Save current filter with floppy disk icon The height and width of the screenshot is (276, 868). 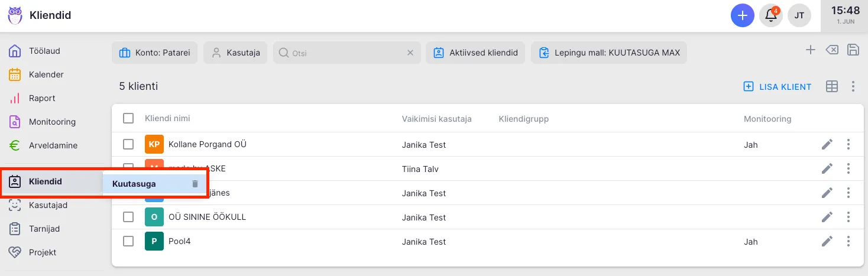pyautogui.click(x=853, y=50)
